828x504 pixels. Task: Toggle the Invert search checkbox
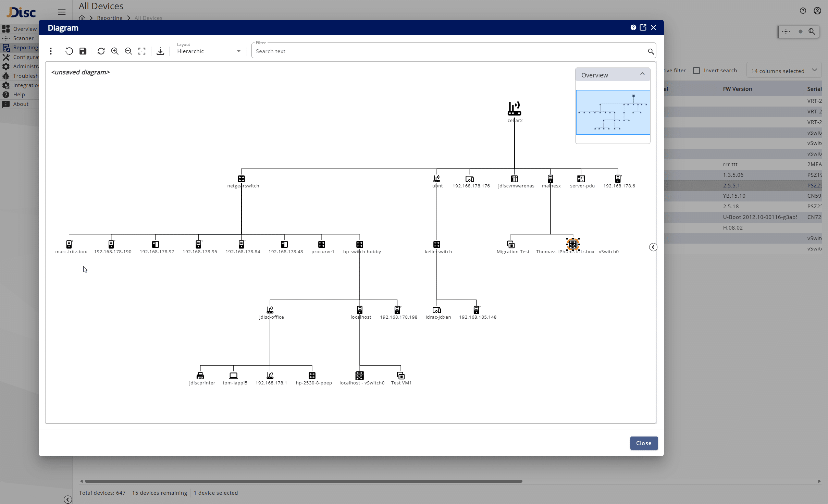696,71
